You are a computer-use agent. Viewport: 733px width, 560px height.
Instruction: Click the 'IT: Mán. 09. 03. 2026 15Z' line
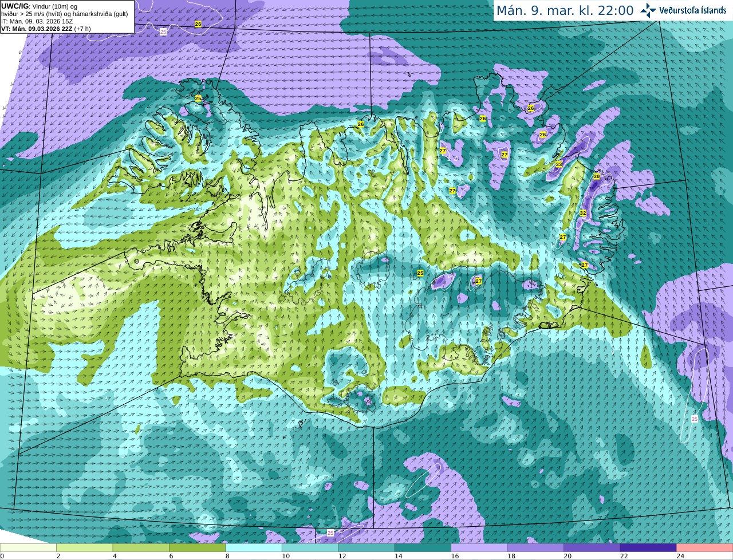[x=37, y=21]
